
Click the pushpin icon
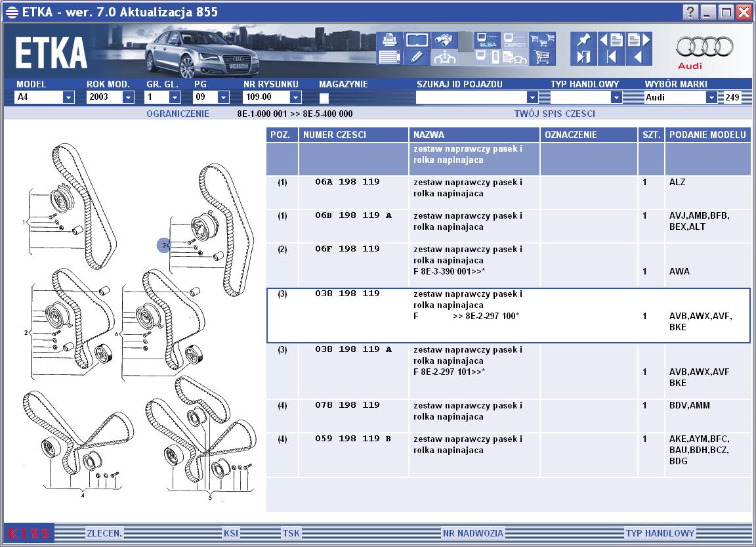(x=583, y=40)
